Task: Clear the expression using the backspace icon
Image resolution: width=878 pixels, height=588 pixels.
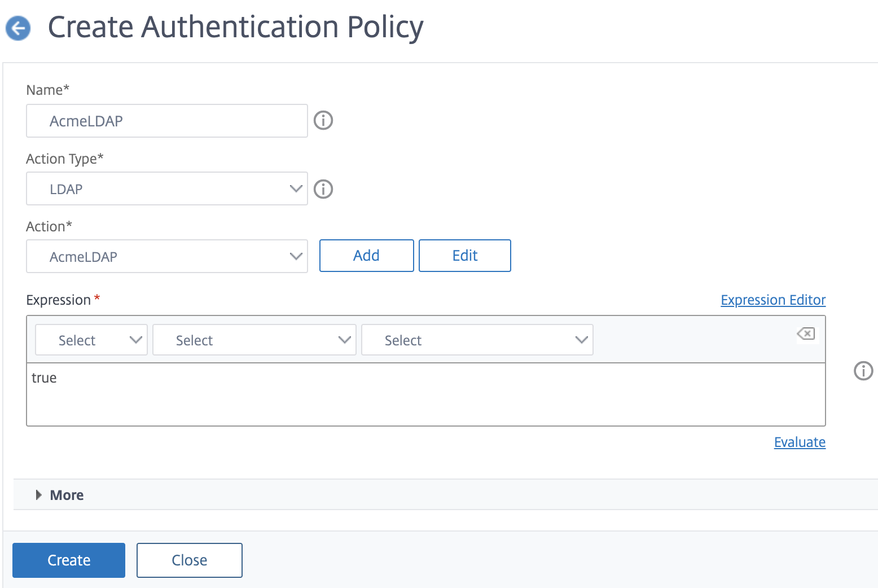Action: tap(806, 334)
